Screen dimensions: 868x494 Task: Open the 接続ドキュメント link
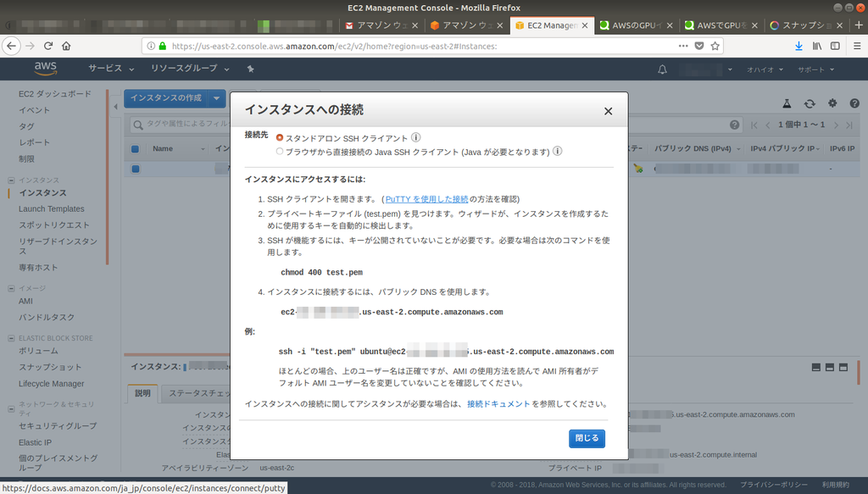pyautogui.click(x=498, y=404)
